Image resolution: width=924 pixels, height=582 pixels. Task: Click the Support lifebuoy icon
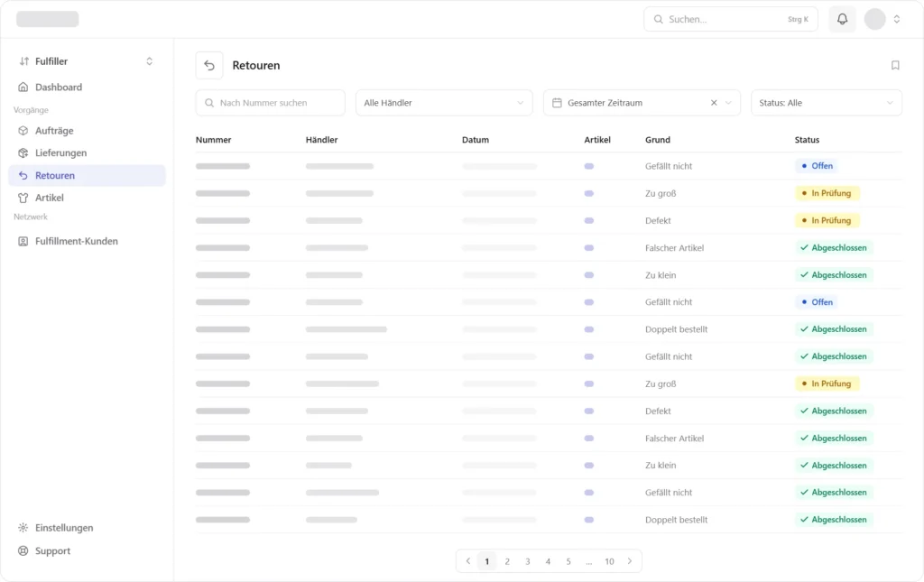coord(23,550)
